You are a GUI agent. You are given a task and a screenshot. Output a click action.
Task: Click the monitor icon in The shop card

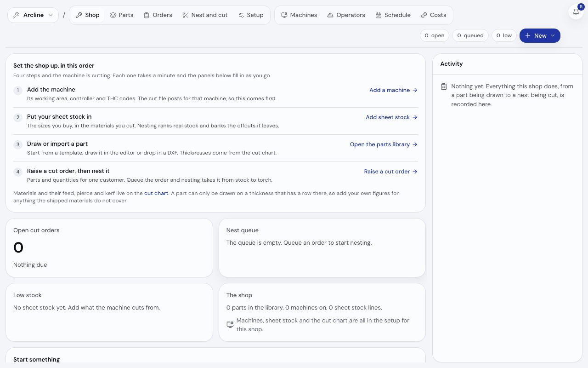pyautogui.click(x=230, y=325)
